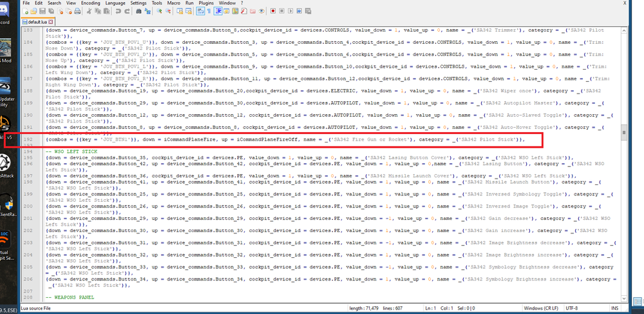The image size is (644, 314).
Task: Open the Tools menu
Action: coord(157,3)
